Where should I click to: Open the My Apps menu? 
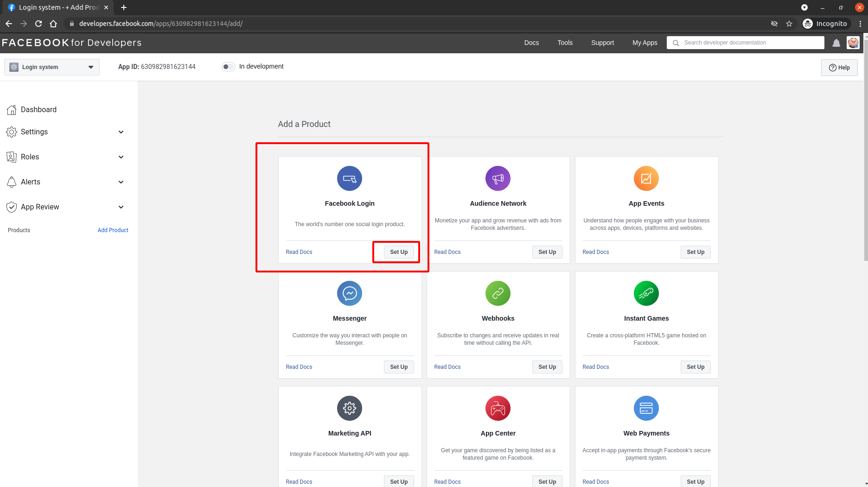pyautogui.click(x=645, y=43)
